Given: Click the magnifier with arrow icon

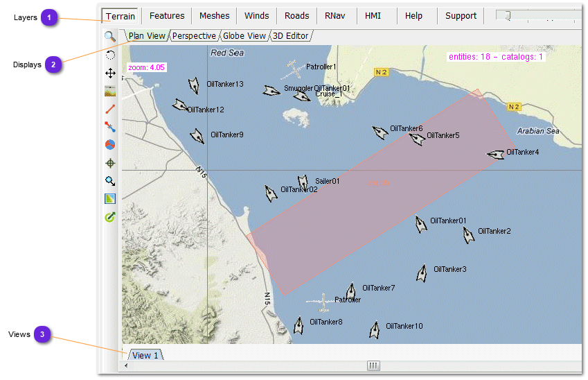Looking at the screenshot, I should click(x=110, y=181).
